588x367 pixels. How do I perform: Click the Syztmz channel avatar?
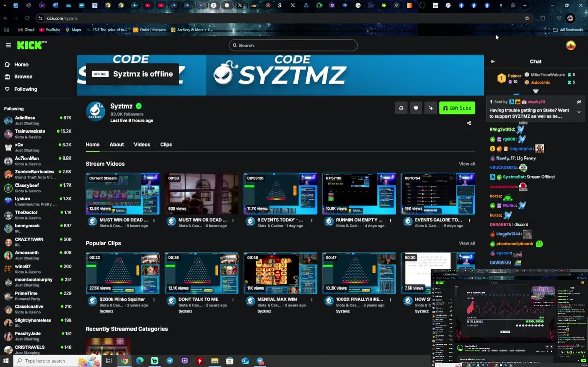pyautogui.click(x=95, y=112)
